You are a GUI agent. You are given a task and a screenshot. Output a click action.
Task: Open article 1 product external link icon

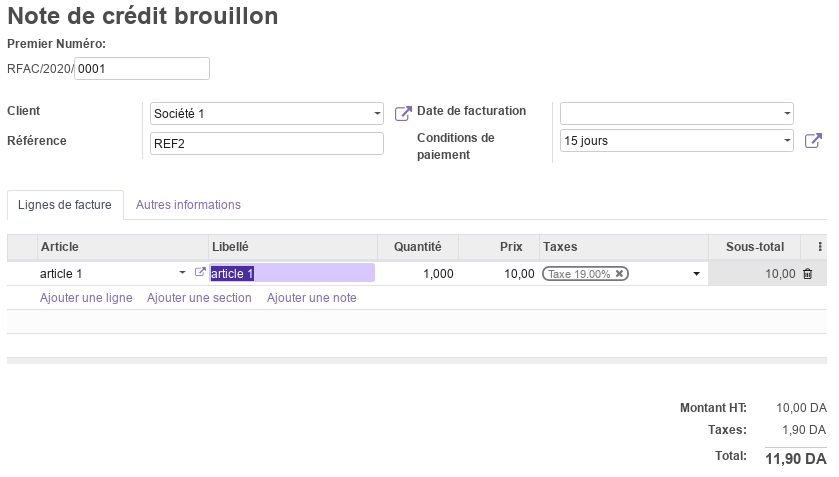coord(200,272)
